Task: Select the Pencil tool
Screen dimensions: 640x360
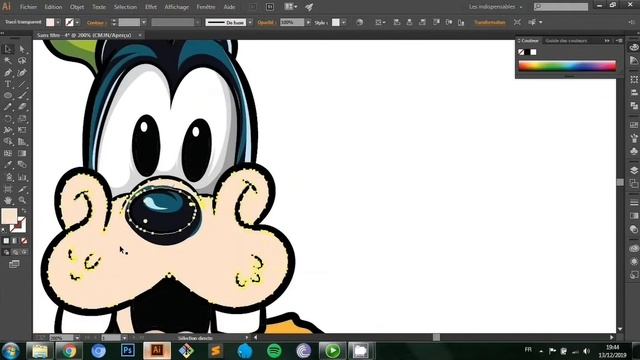Action: click(8, 107)
